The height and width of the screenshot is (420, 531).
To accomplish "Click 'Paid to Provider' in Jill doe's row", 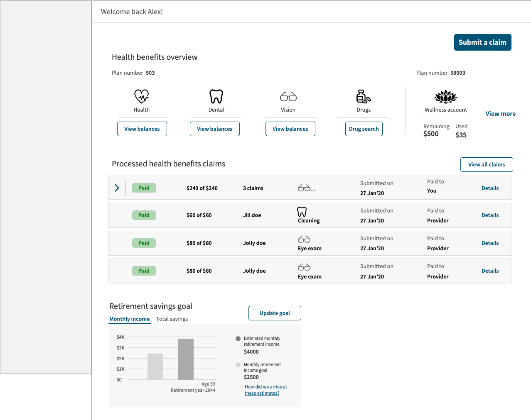I will 438,215.
